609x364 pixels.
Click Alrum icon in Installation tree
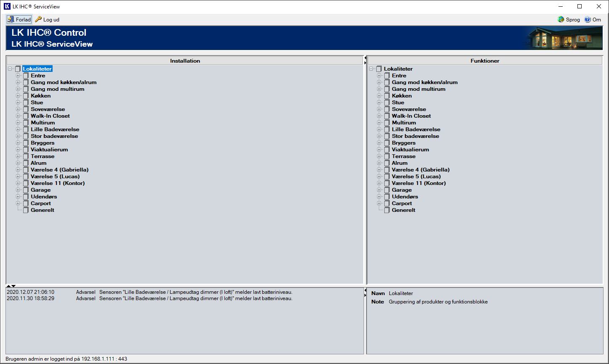pyautogui.click(x=26, y=163)
